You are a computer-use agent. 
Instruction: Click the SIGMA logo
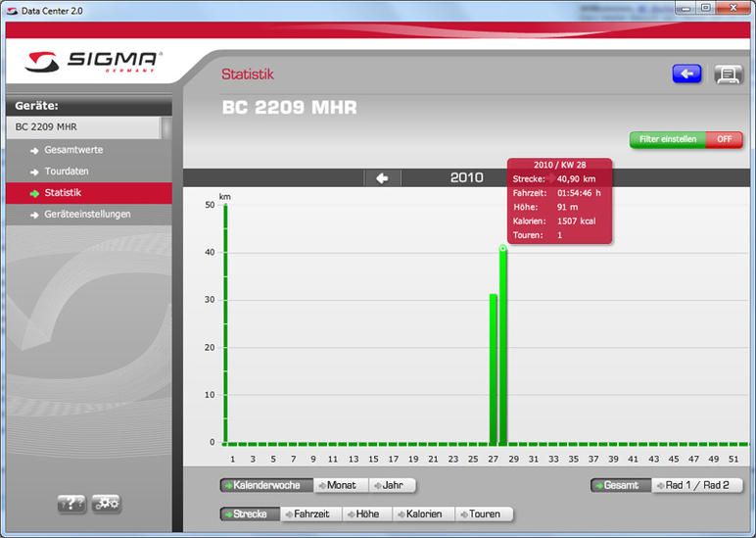point(94,62)
